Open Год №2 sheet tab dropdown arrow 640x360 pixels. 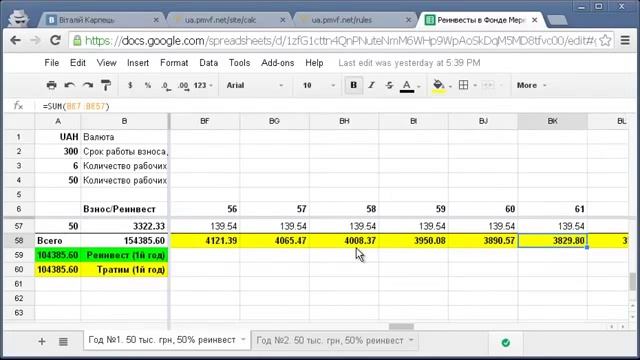[411, 340]
